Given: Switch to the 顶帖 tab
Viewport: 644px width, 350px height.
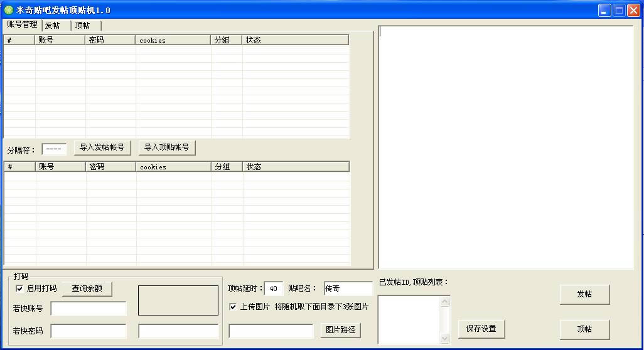Looking at the screenshot, I should [83, 26].
